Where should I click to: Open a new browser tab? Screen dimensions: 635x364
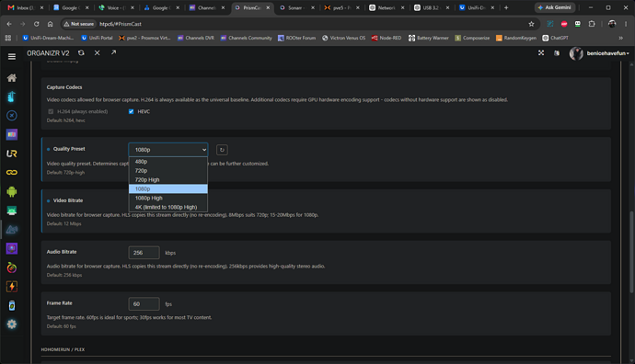pos(506,7)
